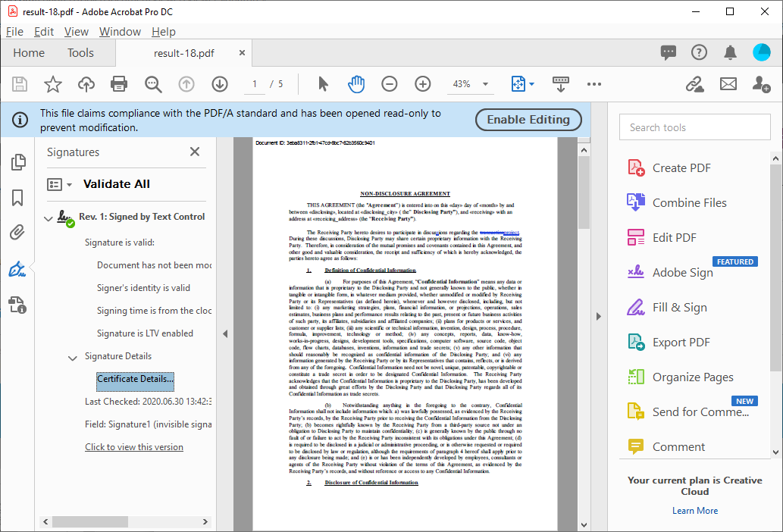
Task: Open the zoom level dropdown
Action: coord(485,84)
